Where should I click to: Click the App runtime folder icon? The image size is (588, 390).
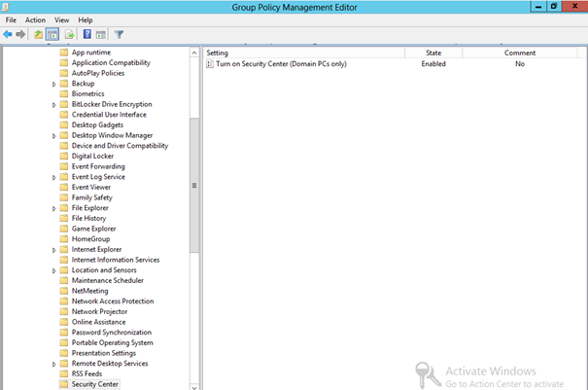pos(64,53)
